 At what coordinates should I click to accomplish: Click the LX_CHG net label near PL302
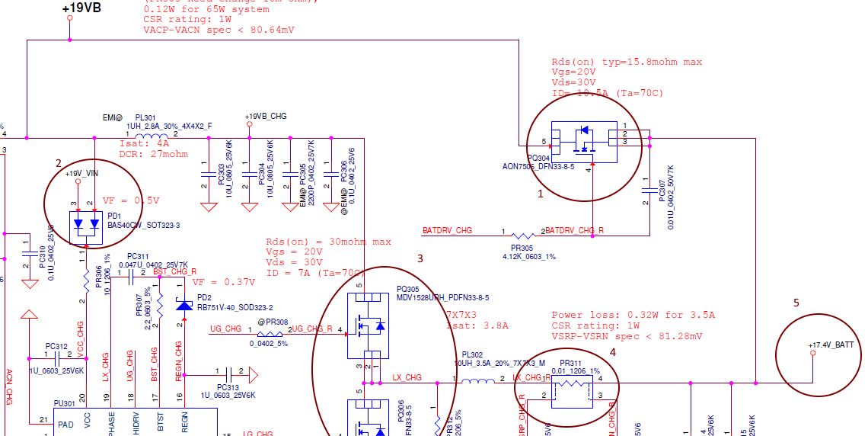pos(407,377)
